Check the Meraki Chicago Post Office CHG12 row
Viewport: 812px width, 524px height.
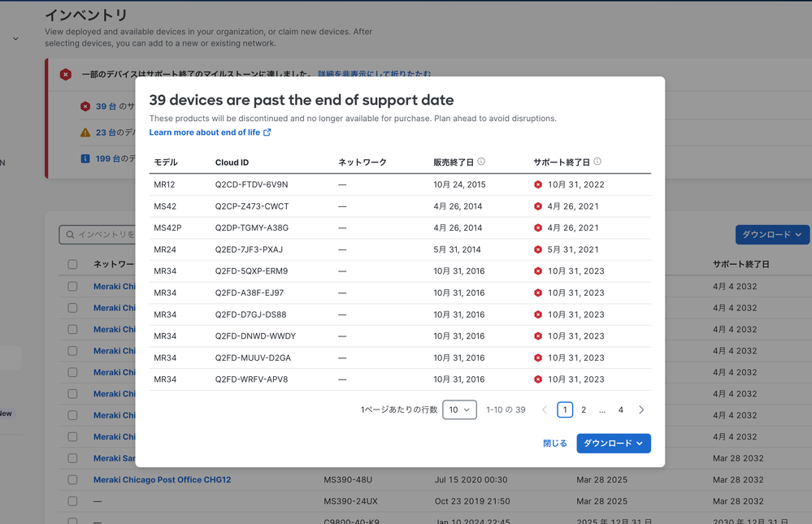(72, 480)
